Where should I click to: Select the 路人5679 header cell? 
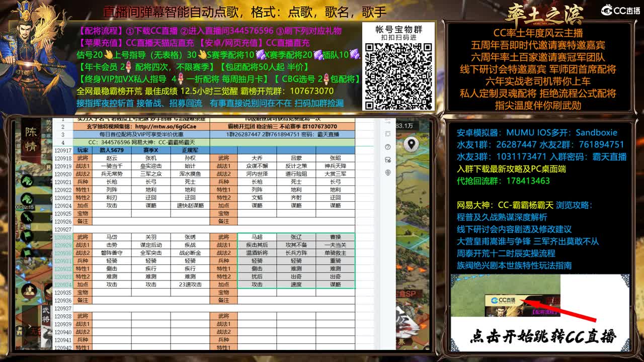pos(111,150)
